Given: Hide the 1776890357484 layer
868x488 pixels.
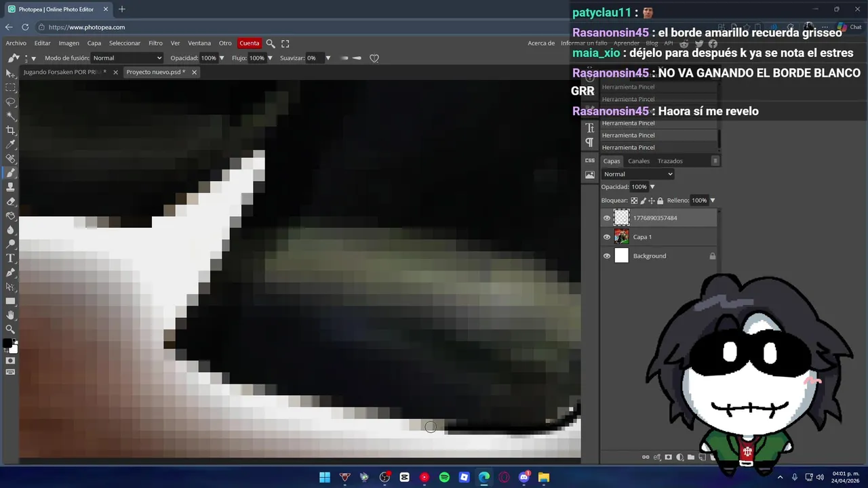Looking at the screenshot, I should [607, 218].
